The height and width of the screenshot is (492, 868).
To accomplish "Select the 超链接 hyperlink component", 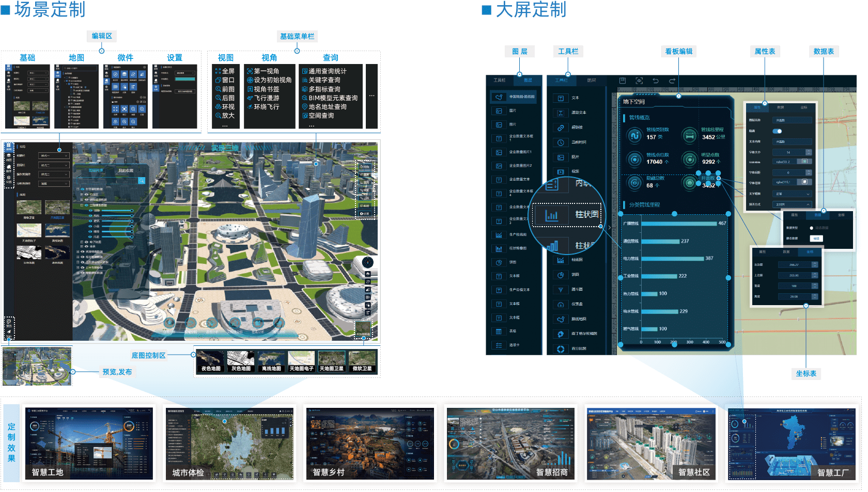I will [x=561, y=128].
